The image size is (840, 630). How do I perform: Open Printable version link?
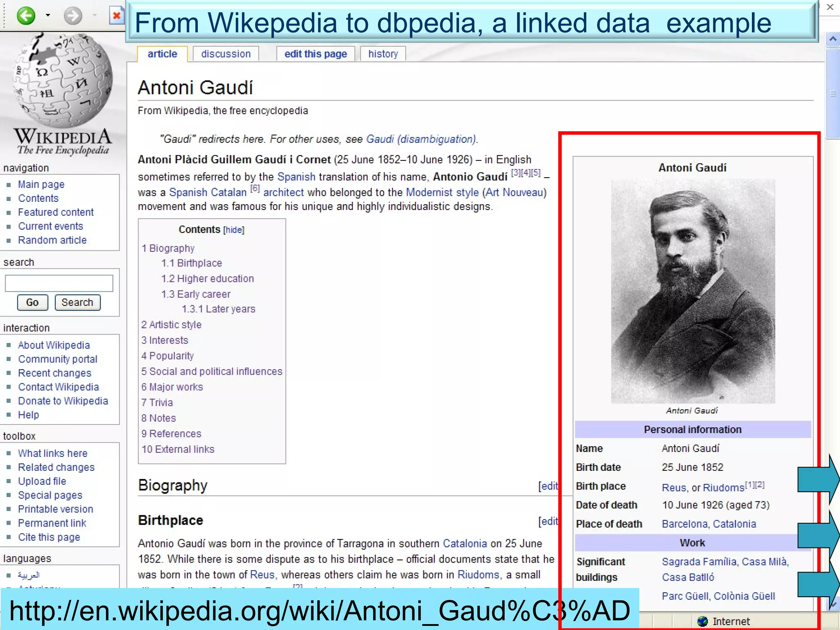tap(55, 509)
